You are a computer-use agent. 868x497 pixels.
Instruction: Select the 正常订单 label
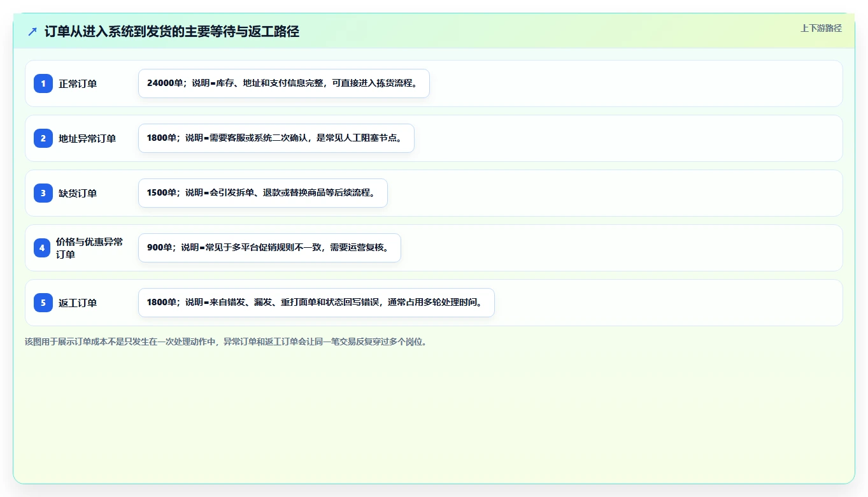tap(78, 83)
